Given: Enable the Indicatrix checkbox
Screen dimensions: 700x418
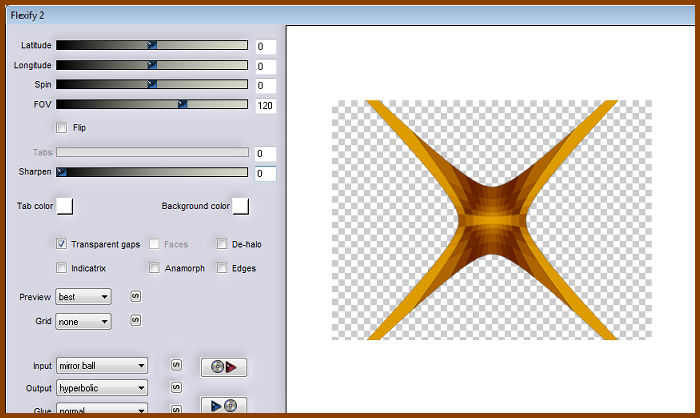Looking at the screenshot, I should pos(62,268).
